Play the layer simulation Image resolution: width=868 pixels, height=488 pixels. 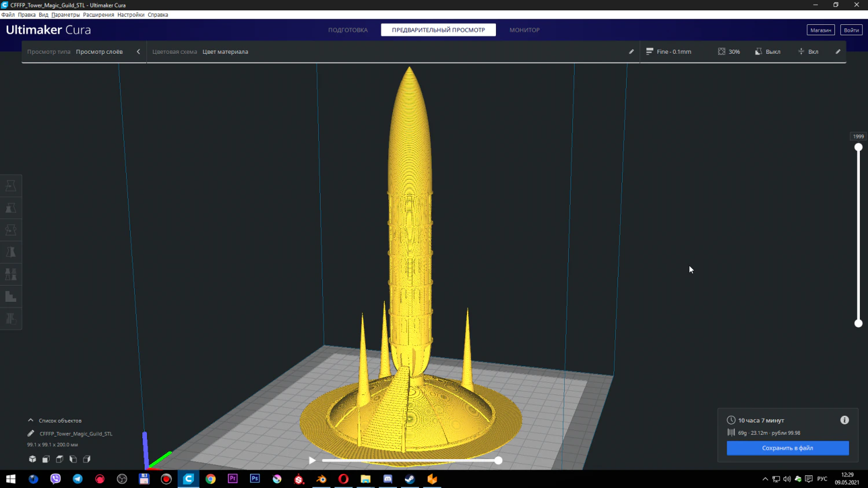[312, 460]
